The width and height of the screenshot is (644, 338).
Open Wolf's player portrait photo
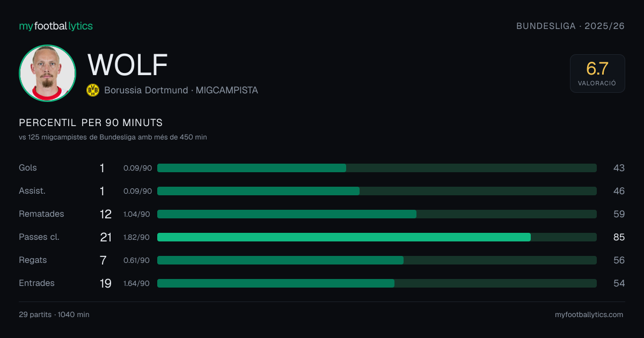click(x=47, y=73)
